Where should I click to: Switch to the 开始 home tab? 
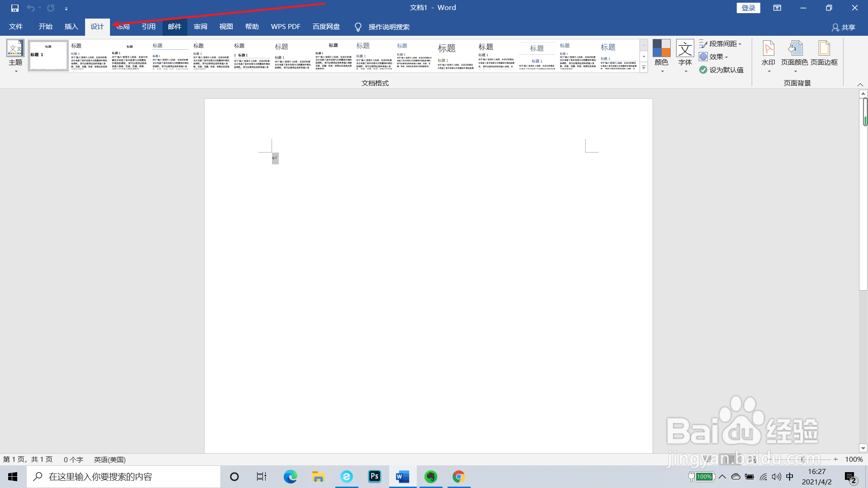(45, 27)
